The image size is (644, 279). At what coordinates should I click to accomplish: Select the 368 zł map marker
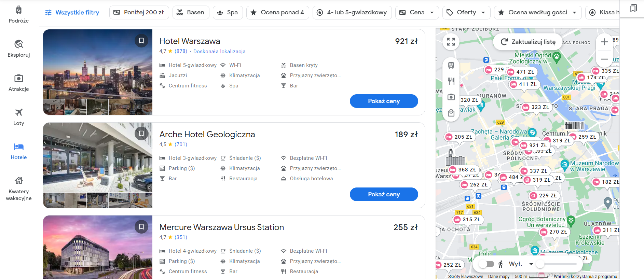tap(463, 170)
